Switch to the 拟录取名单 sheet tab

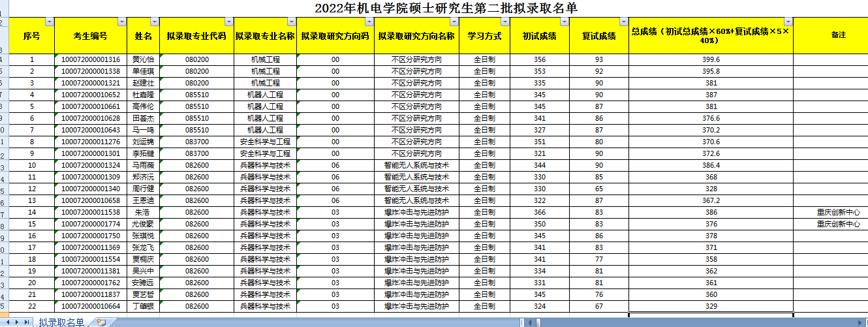coord(61,322)
